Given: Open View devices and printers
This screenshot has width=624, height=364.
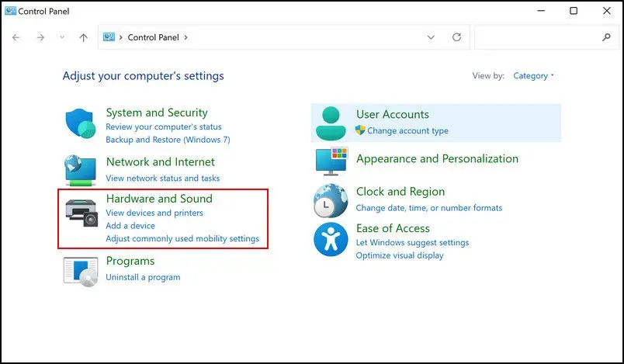Looking at the screenshot, I should (154, 213).
